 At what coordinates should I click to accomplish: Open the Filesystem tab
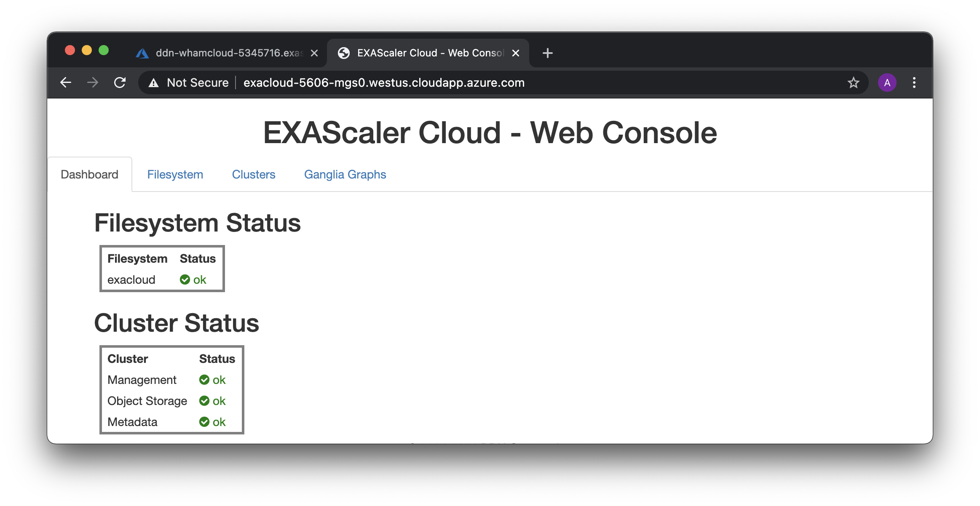pos(175,174)
